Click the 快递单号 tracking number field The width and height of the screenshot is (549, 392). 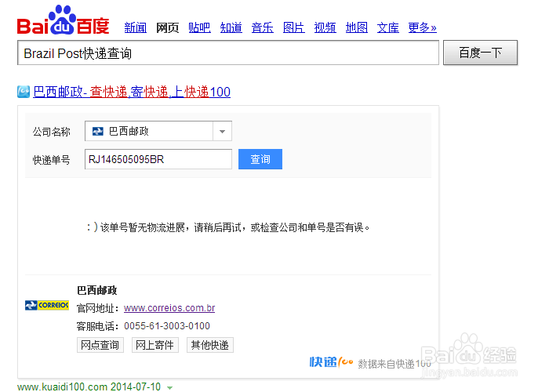point(158,159)
